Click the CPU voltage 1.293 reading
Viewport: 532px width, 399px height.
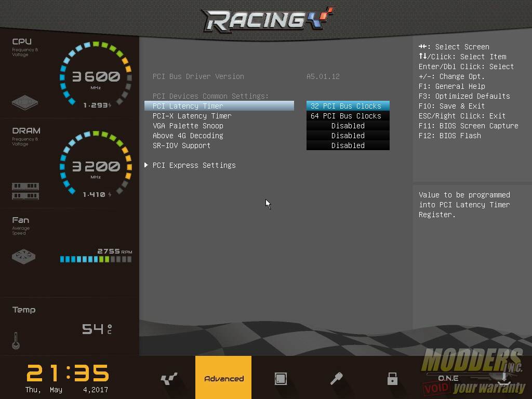pos(97,105)
